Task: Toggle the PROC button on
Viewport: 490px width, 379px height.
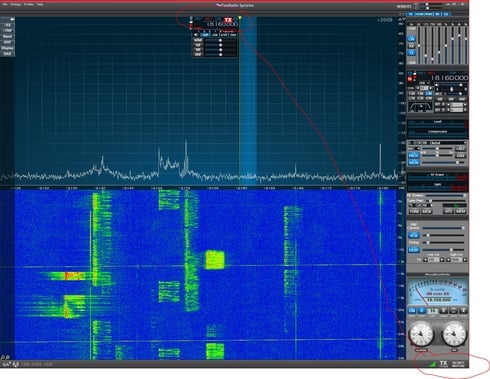Action: 413,155
